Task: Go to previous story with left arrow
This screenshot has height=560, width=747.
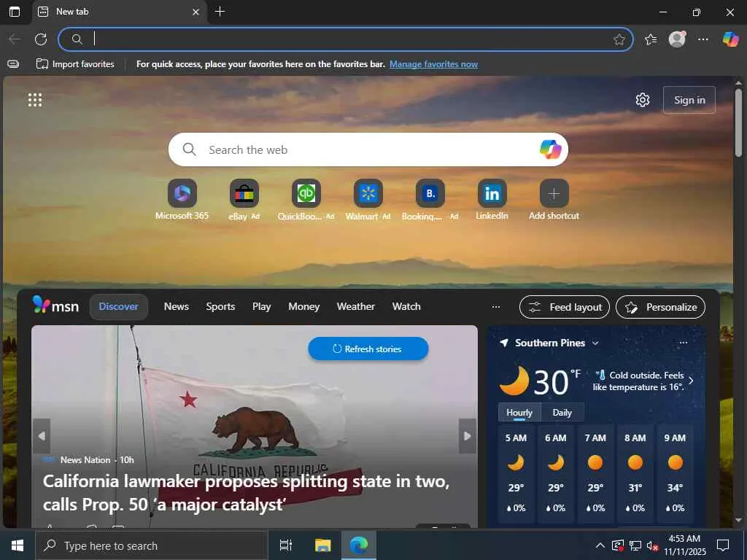Action: coord(42,436)
